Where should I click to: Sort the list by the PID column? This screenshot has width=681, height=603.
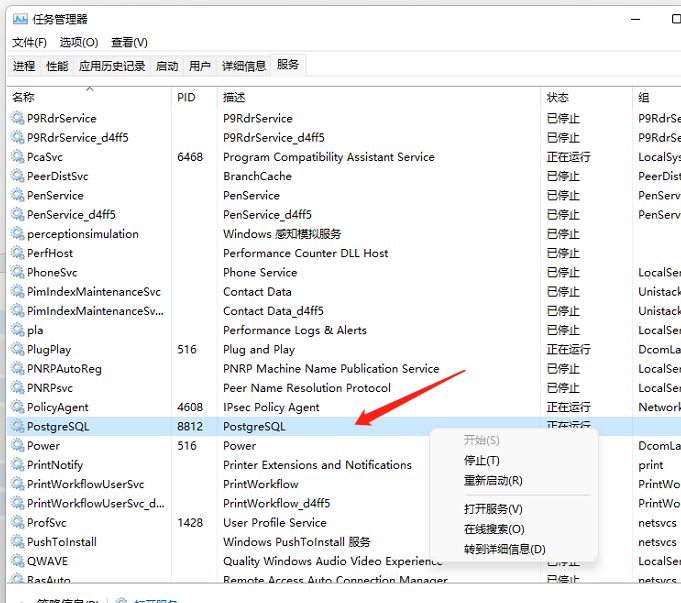click(187, 97)
